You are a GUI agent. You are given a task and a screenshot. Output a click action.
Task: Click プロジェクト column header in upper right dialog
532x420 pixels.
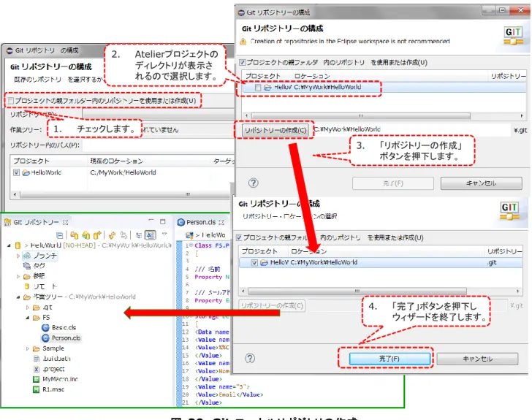point(262,76)
